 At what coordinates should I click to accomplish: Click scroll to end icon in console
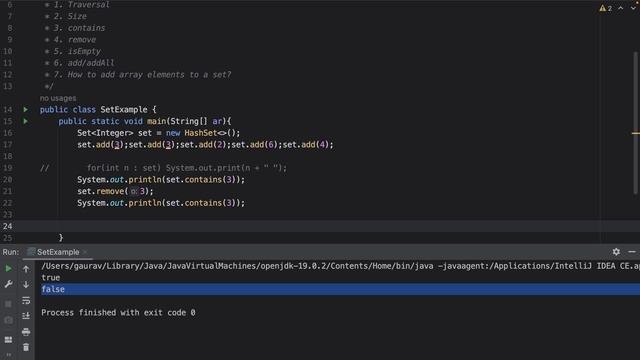pos(26,316)
